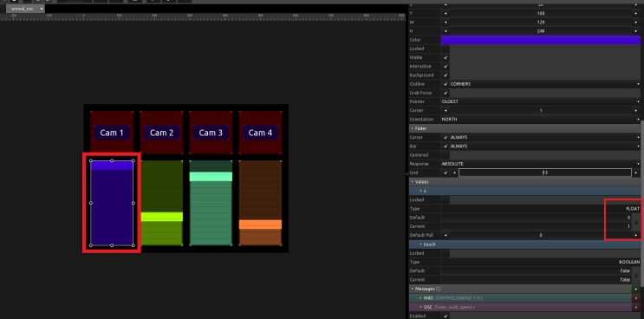Screen dimensions: 644x319
Task: Toggle the Outline checkbox
Action: (446, 84)
